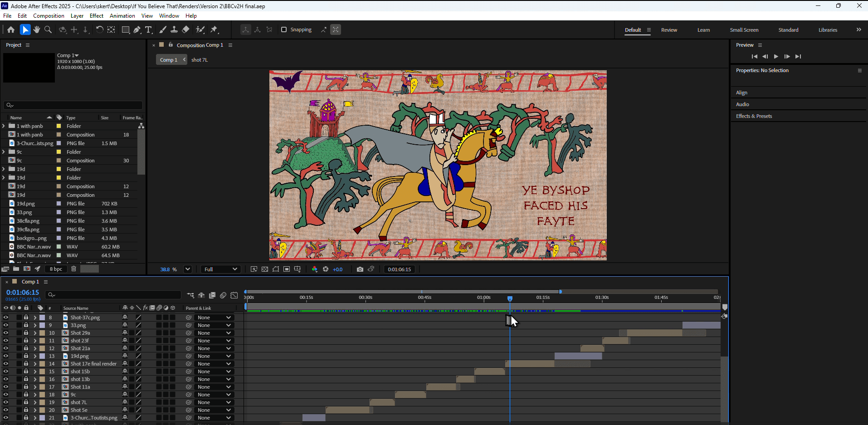Hide the 33.png layer

pos(6,325)
